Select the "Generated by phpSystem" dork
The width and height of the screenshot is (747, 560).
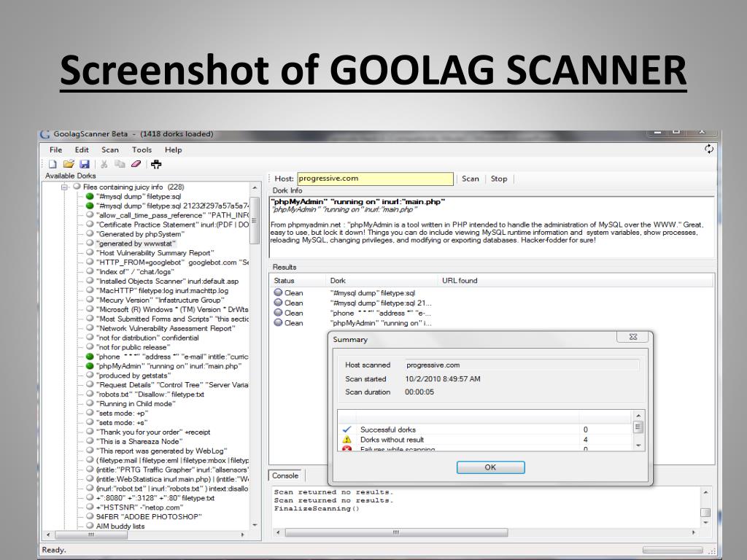pos(140,234)
